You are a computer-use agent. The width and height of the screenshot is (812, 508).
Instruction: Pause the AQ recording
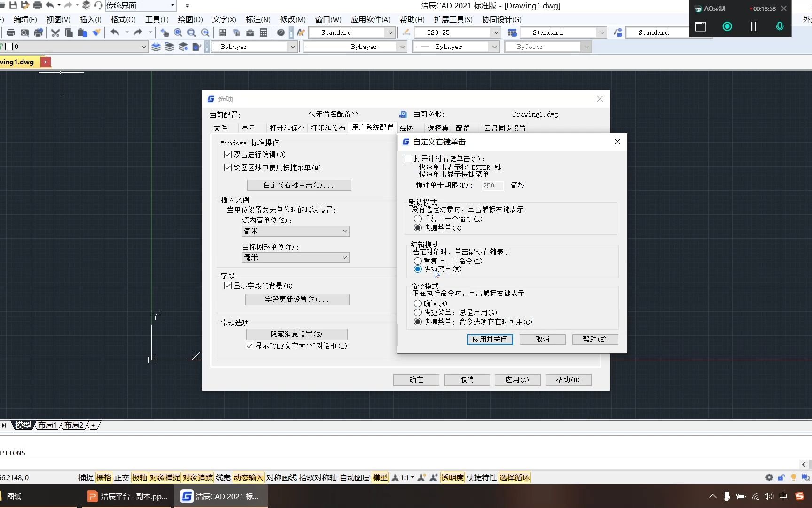(x=753, y=26)
